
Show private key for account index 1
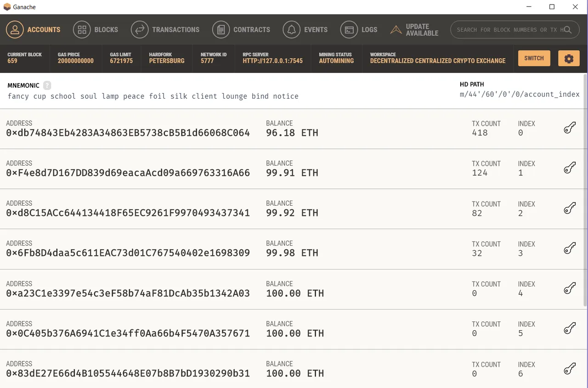click(570, 168)
